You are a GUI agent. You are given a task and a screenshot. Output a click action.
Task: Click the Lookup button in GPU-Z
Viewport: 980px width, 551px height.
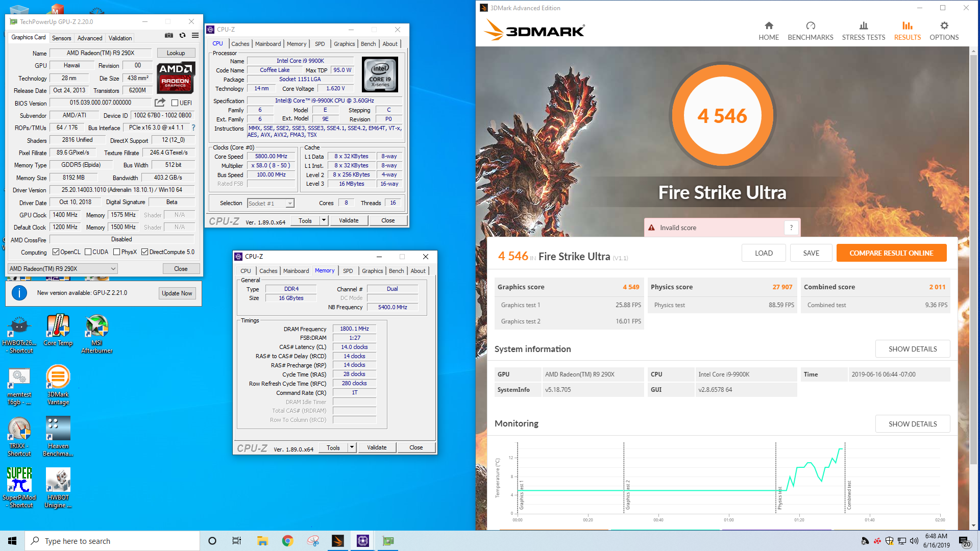click(x=176, y=53)
